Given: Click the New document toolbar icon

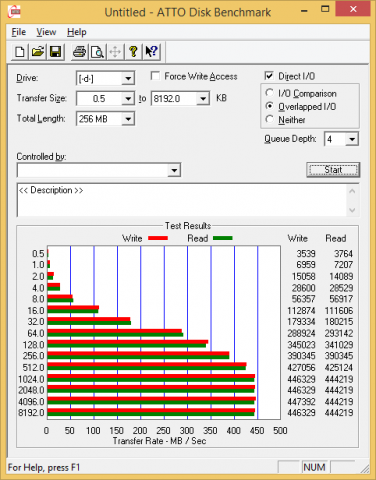Looking at the screenshot, I should [x=20, y=52].
